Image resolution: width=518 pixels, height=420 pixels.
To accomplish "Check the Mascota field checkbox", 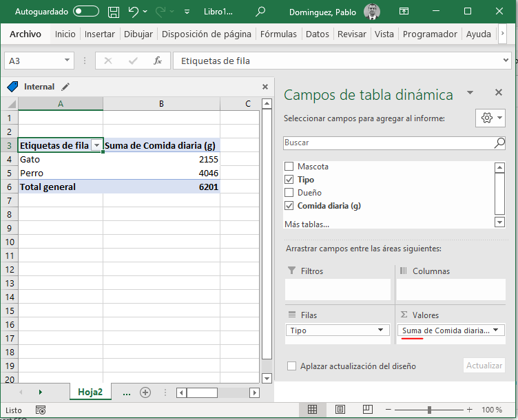I will point(289,167).
